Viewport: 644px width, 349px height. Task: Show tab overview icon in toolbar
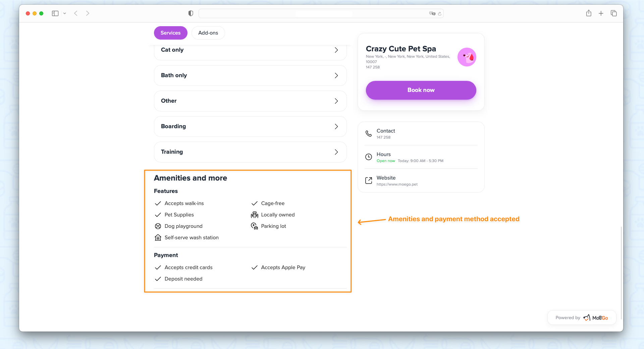(x=614, y=13)
